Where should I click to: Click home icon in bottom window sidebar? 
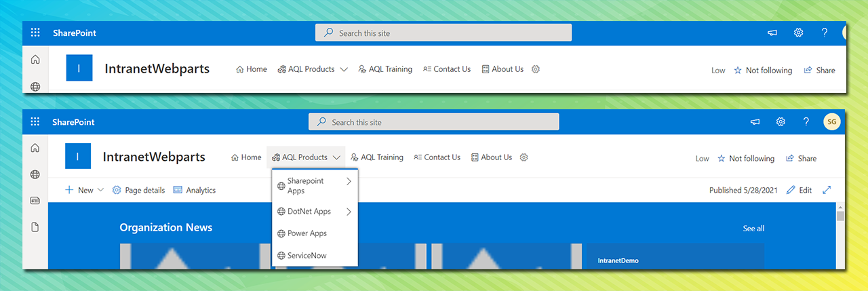[x=35, y=148]
